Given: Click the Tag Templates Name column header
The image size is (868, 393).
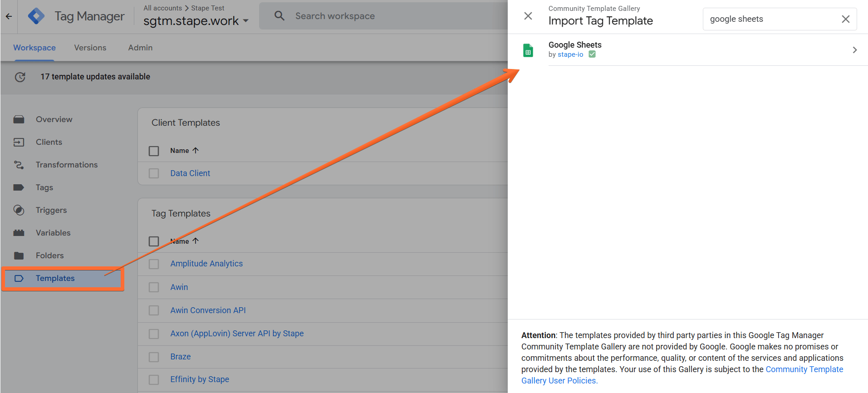Looking at the screenshot, I should click(x=180, y=241).
